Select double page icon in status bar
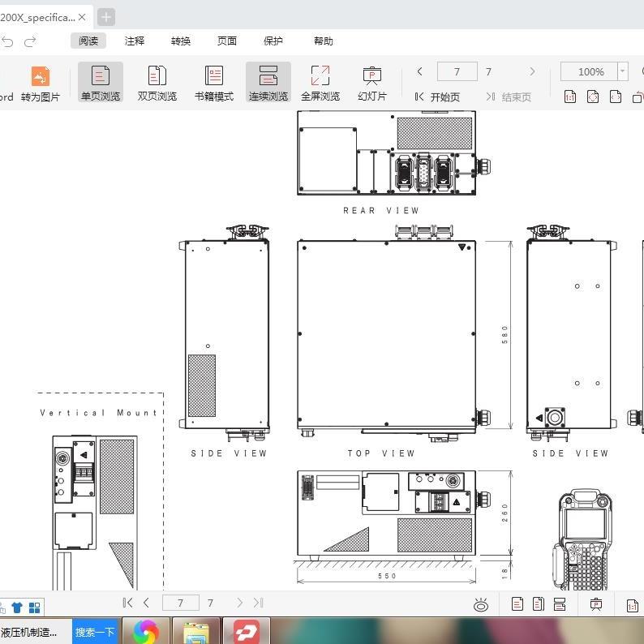This screenshot has height=644, width=644. click(x=538, y=603)
